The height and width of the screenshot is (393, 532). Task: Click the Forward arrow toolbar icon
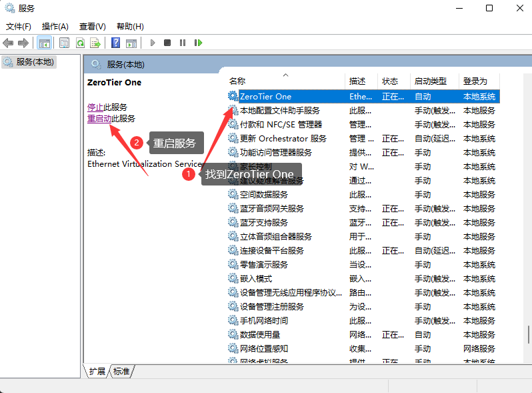point(23,43)
